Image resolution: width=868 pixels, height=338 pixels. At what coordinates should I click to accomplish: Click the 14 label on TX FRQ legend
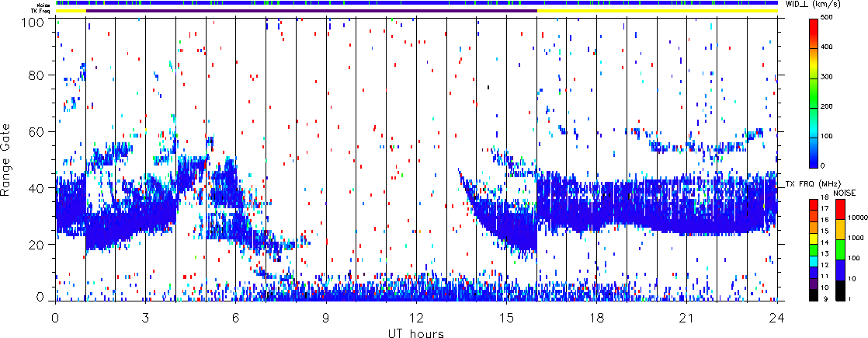825,242
